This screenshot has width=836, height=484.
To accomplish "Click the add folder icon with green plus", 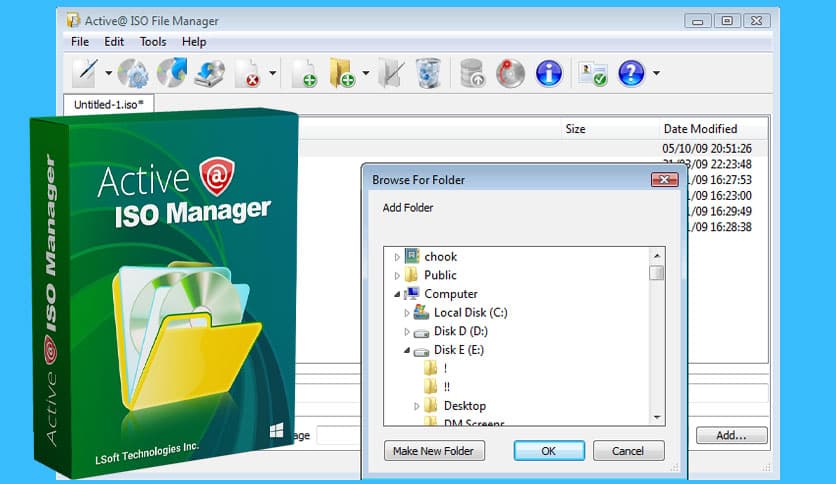I will (342, 73).
